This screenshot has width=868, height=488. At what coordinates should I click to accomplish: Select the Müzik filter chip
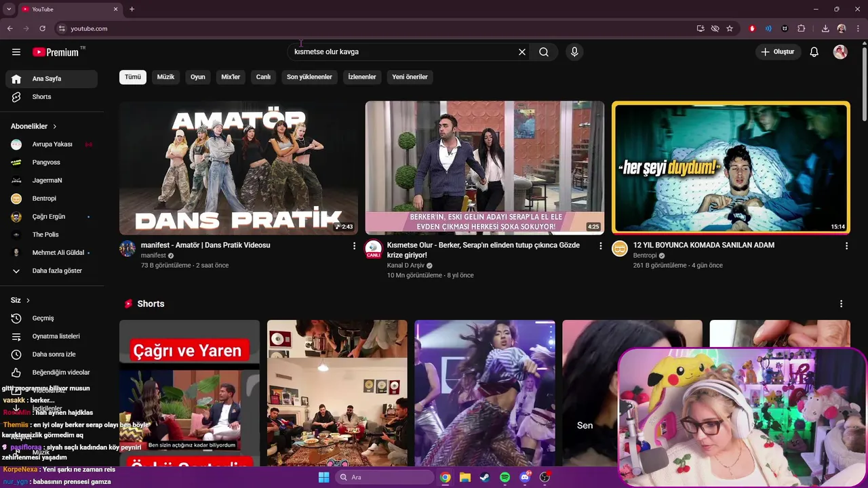(166, 77)
